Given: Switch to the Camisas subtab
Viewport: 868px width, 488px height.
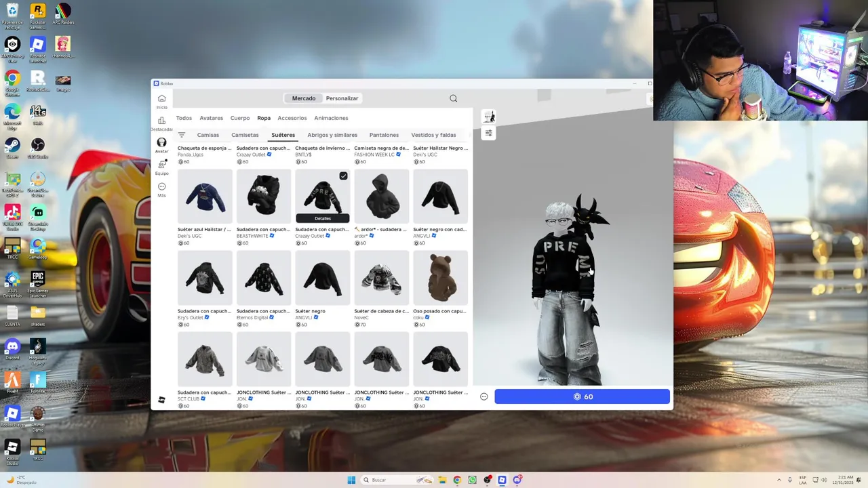Looking at the screenshot, I should point(208,135).
